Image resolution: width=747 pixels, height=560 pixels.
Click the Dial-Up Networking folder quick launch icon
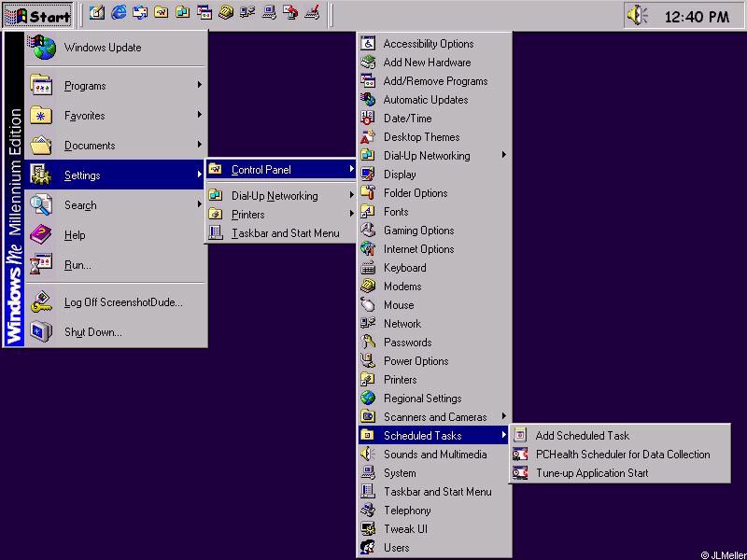183,13
